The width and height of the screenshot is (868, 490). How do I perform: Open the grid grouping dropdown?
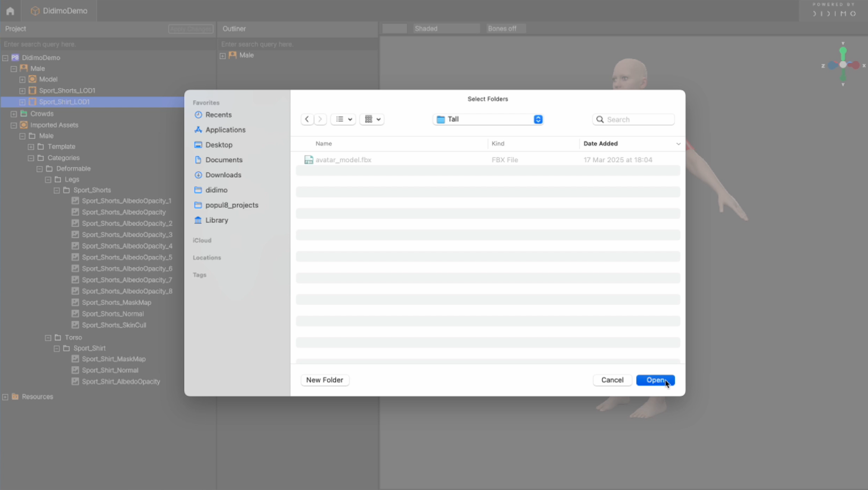[x=372, y=119]
